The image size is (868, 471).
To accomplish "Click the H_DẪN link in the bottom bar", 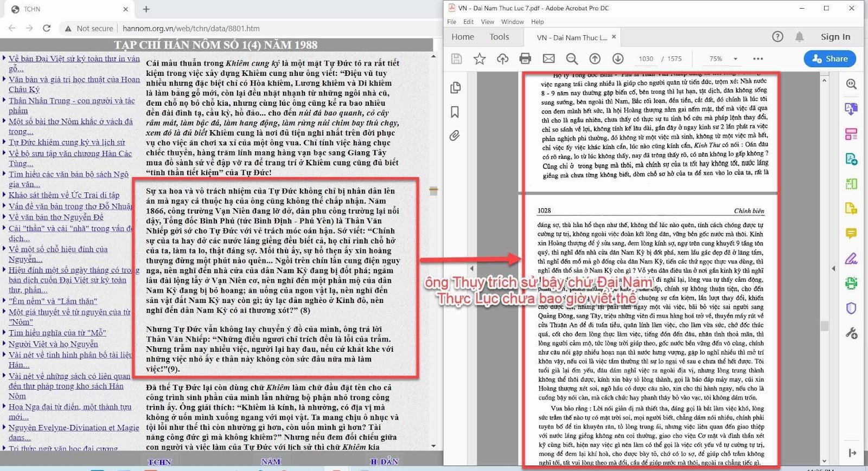I will point(384,462).
